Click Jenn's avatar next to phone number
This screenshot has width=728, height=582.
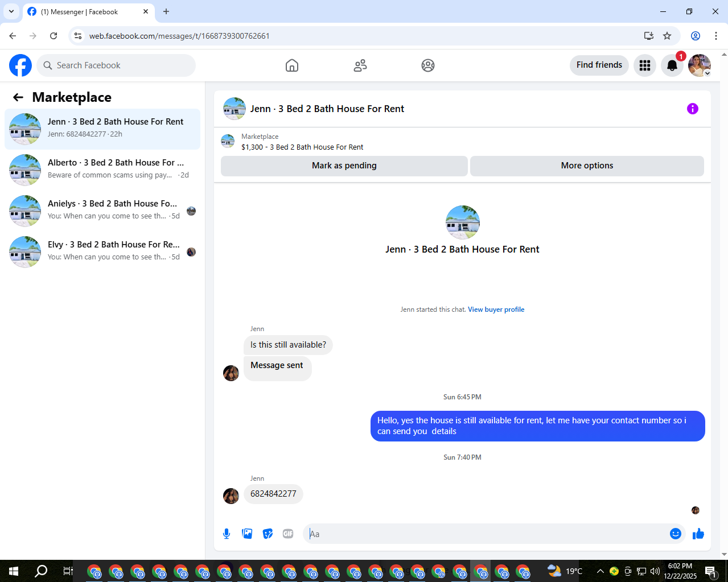(x=231, y=496)
